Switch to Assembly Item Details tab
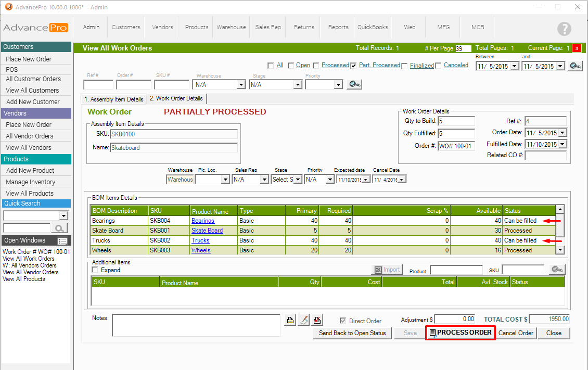The image size is (588, 370). (114, 99)
